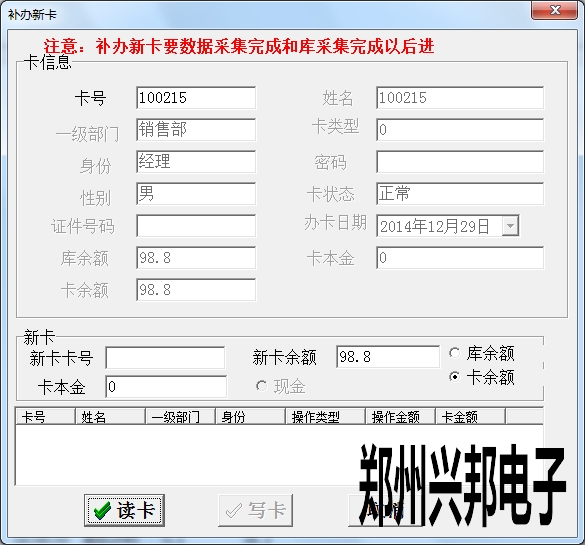Click the 读卡 read card button
This screenshot has width=585, height=545.
tap(124, 510)
